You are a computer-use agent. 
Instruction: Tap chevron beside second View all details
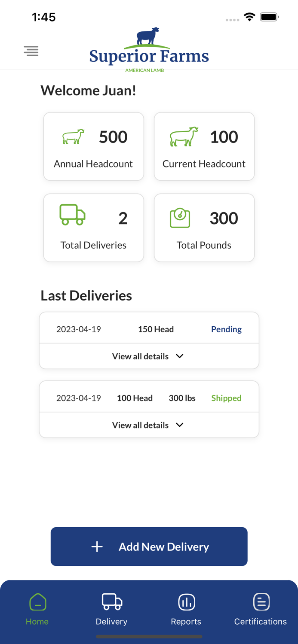(x=180, y=425)
